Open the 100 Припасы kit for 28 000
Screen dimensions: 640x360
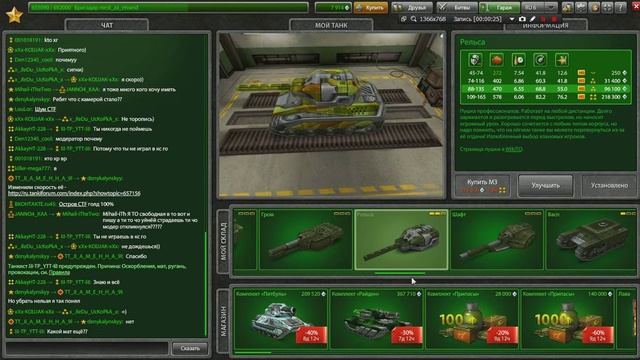click(471, 320)
